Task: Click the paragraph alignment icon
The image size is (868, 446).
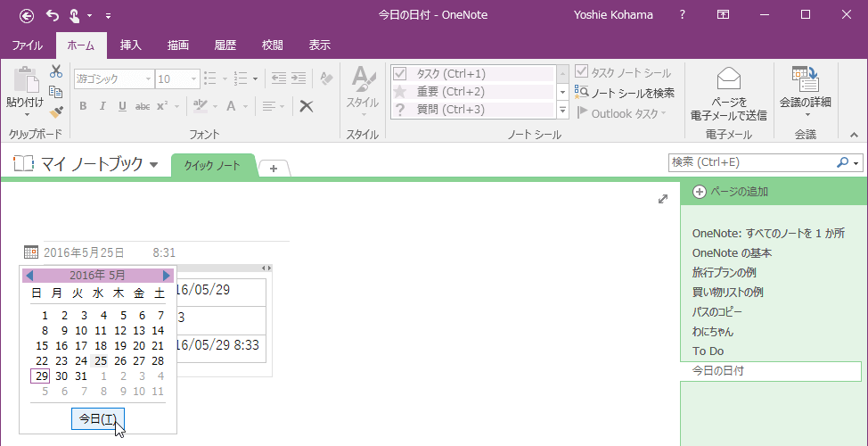Action: pyautogui.click(x=268, y=106)
